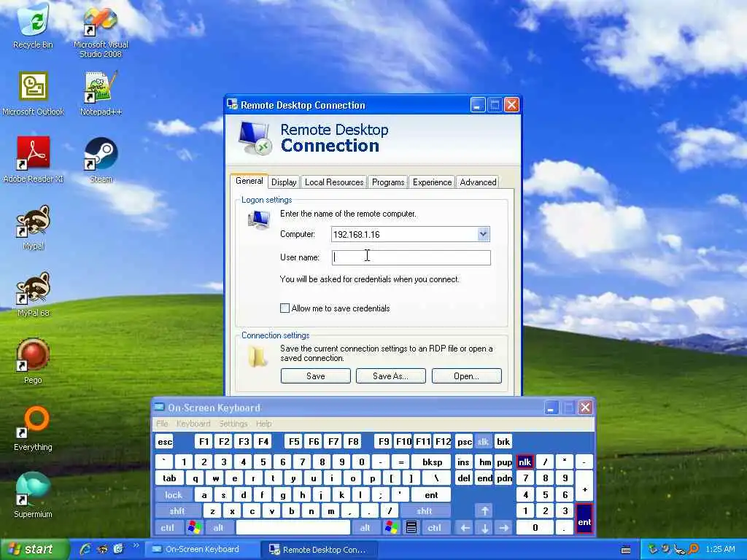Click the F5 key on keyboard
Image resolution: width=747 pixels, height=560 pixels.
[294, 441]
